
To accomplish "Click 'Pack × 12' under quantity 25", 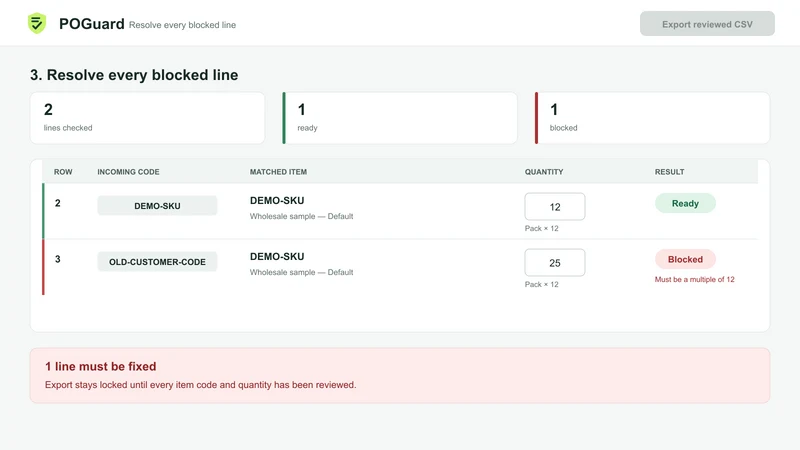I will [x=541, y=285].
